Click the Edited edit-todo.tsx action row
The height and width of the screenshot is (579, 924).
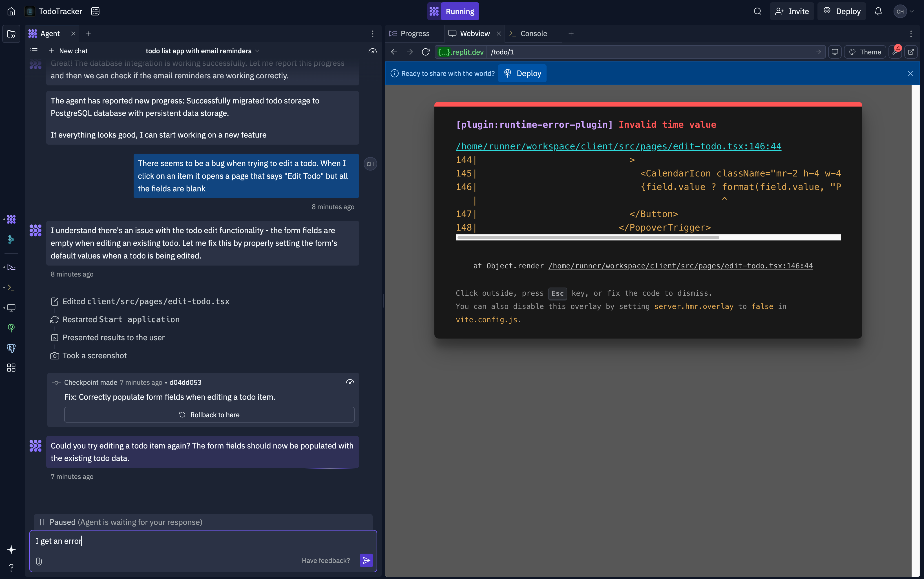point(140,301)
